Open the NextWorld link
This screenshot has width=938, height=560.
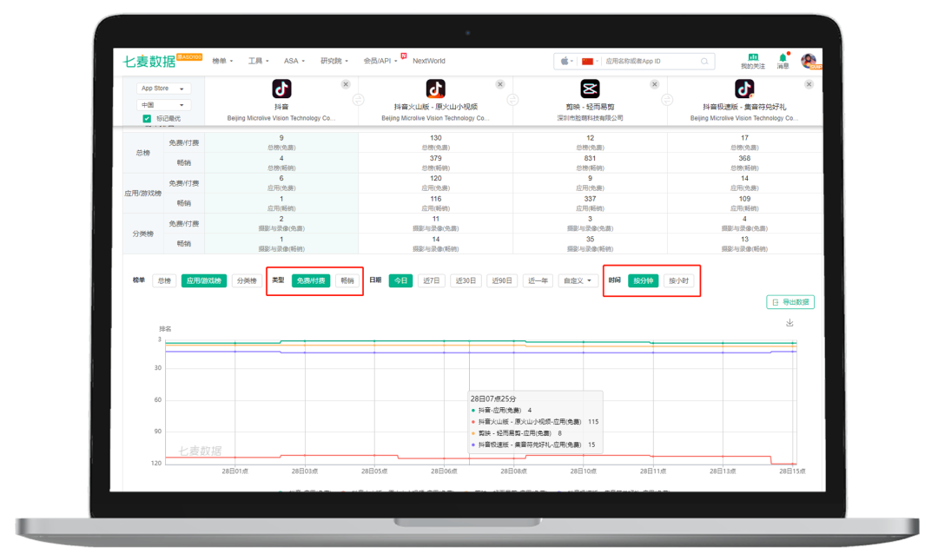pos(429,61)
